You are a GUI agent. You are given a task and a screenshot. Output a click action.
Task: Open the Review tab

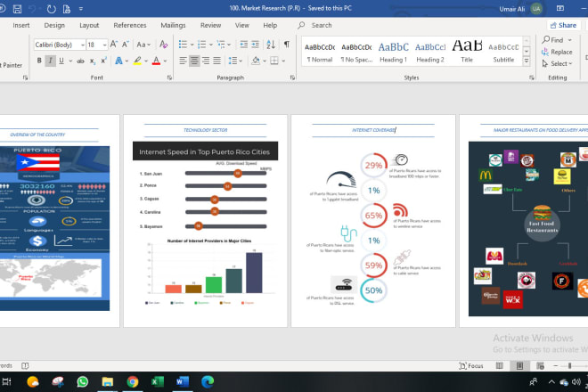(x=211, y=25)
